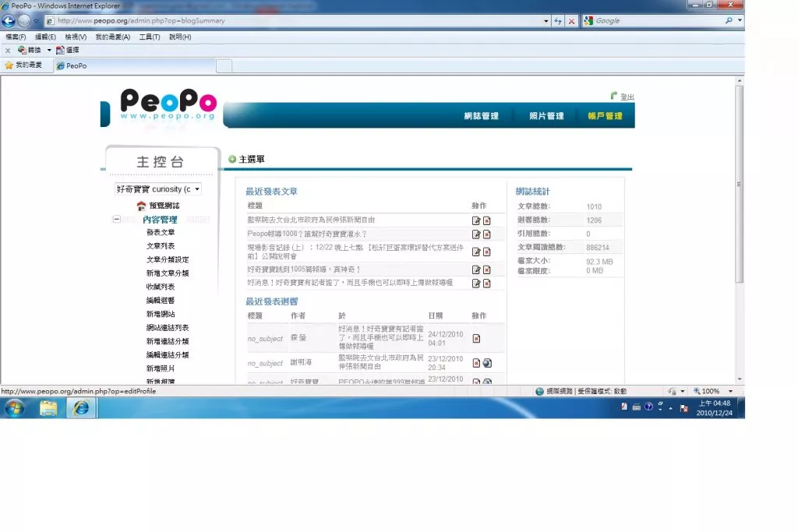Close the converter toolbar with its X
Viewport: 798px width, 532px height.
coord(8,51)
